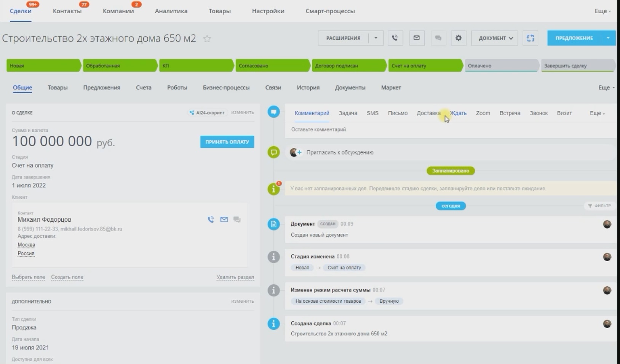Click the email envelope icon in the header
Image resolution: width=620 pixels, height=364 pixels.
point(417,38)
